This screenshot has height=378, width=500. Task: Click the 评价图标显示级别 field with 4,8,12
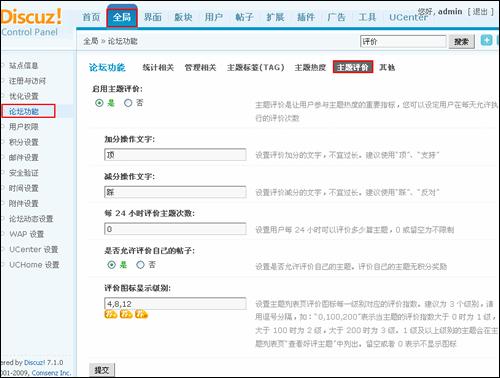coord(175,304)
